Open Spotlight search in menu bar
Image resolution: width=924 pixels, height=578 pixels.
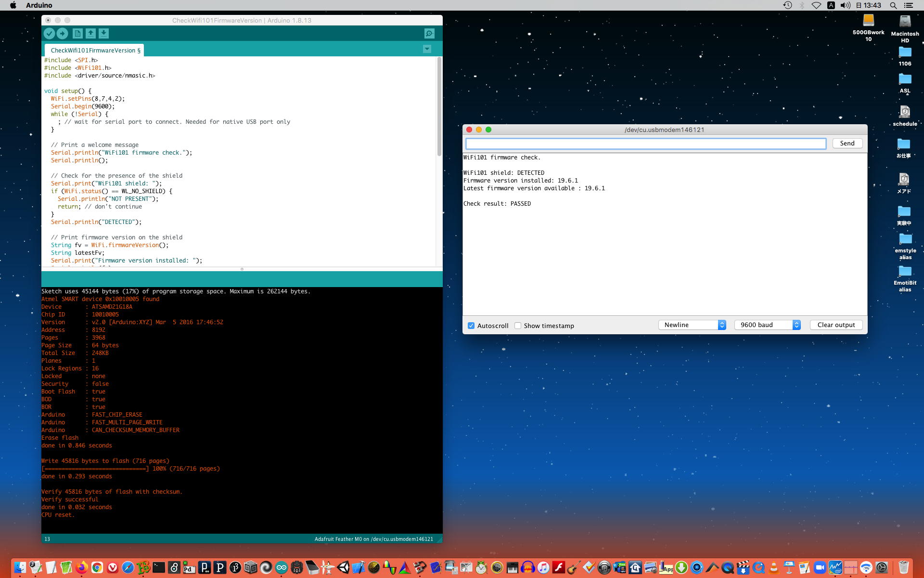coord(893,5)
